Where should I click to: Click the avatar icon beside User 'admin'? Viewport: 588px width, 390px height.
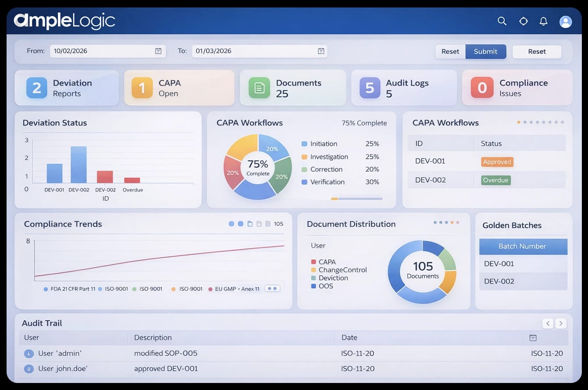[x=29, y=354]
